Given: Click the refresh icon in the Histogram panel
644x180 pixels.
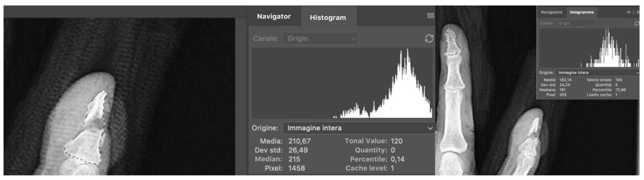Looking at the screenshot, I should tap(429, 39).
